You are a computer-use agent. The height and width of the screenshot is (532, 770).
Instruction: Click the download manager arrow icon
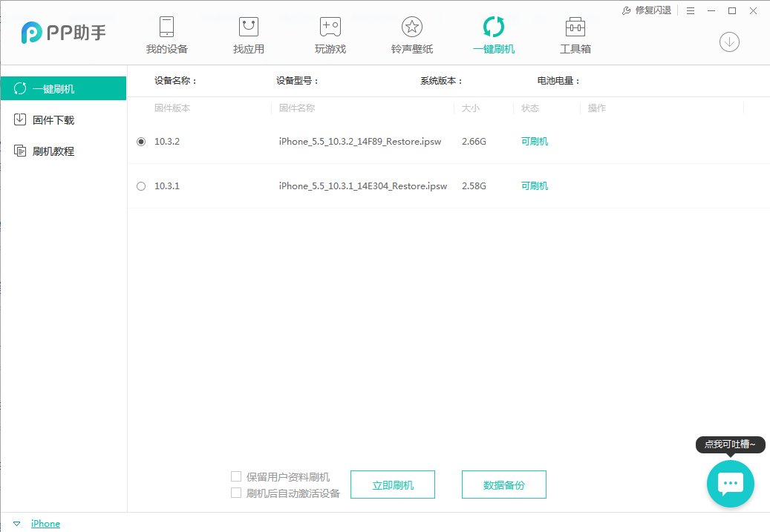point(729,42)
